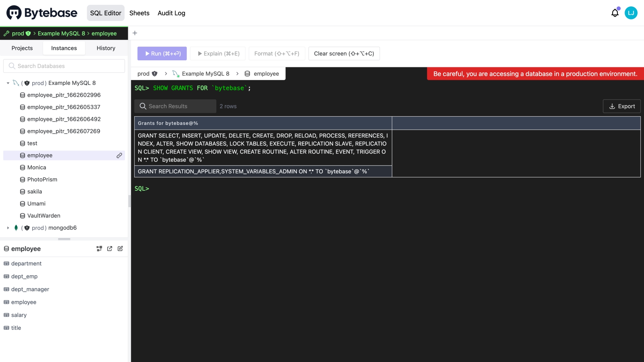
Task: Click database icon beside Monica
Action: tap(22, 168)
